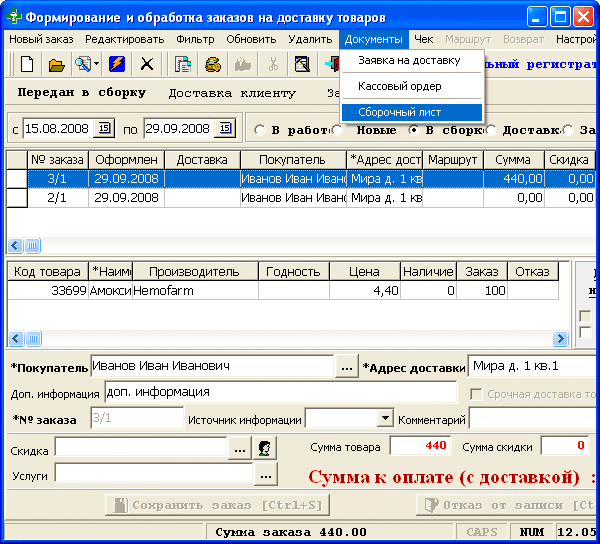Click 'Передан в сборку' status button
Image resolution: width=600 pixels, height=544 pixels.
pyautogui.click(x=82, y=93)
